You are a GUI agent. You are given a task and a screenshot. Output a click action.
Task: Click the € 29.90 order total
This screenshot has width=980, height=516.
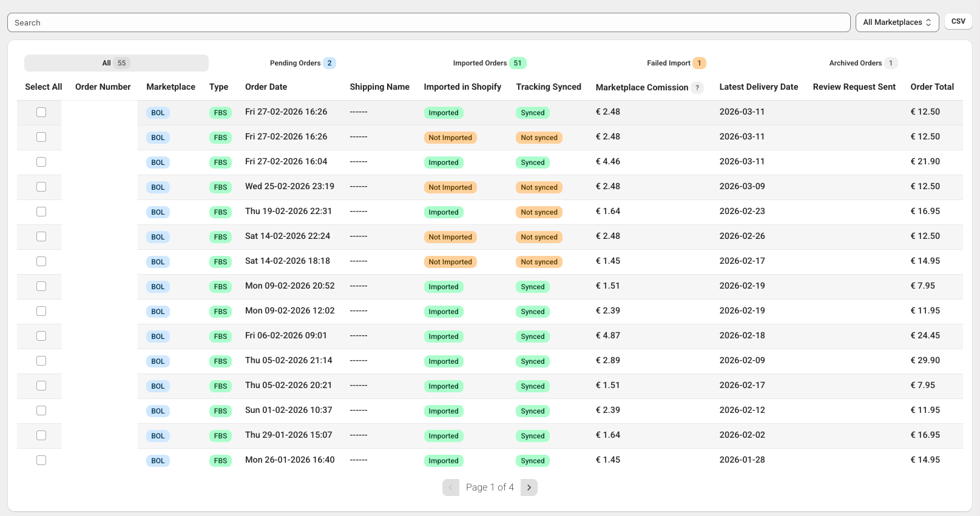[x=925, y=360]
